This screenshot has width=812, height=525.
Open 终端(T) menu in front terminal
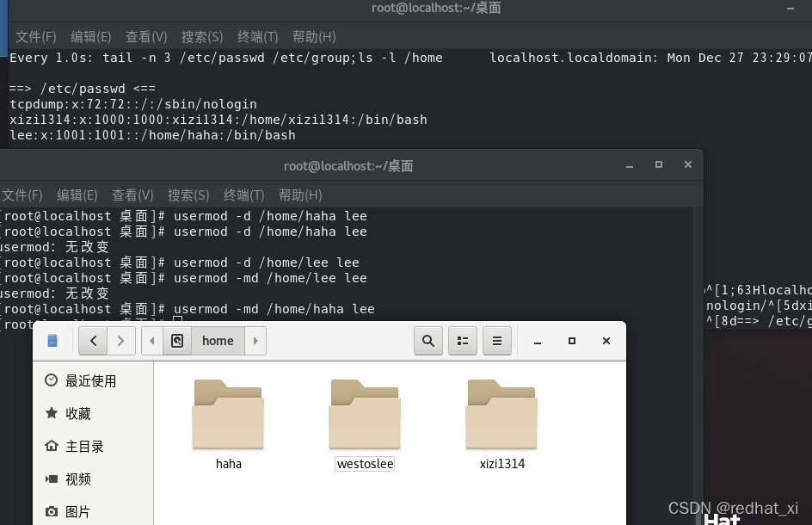coord(244,195)
